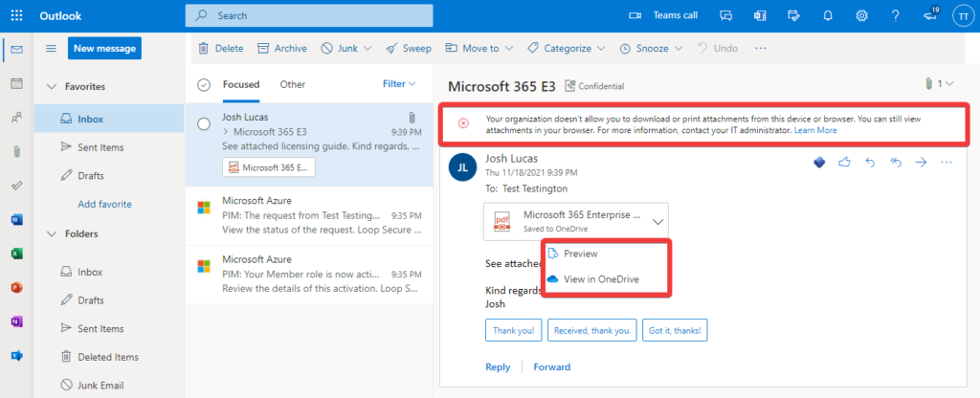Click the Learn More link
Screen dimensions: 980x398
coord(815,130)
